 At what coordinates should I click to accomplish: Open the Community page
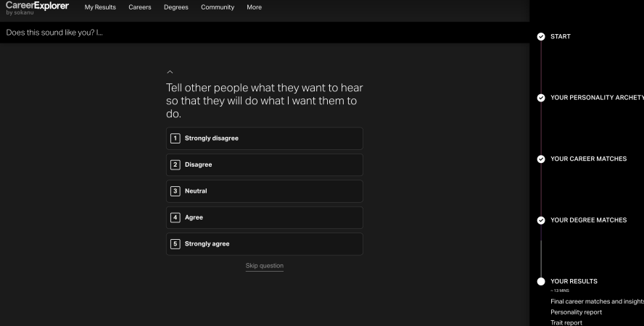click(x=217, y=7)
